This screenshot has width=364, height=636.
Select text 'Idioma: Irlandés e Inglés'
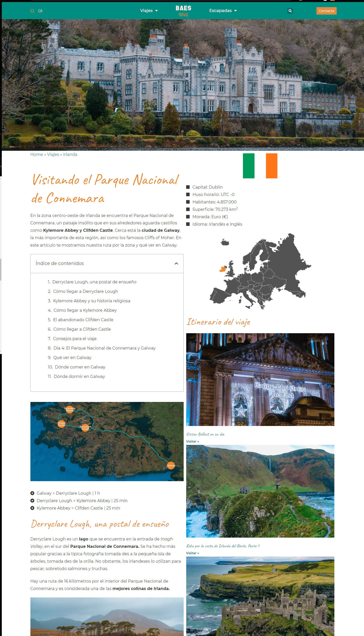click(x=217, y=224)
